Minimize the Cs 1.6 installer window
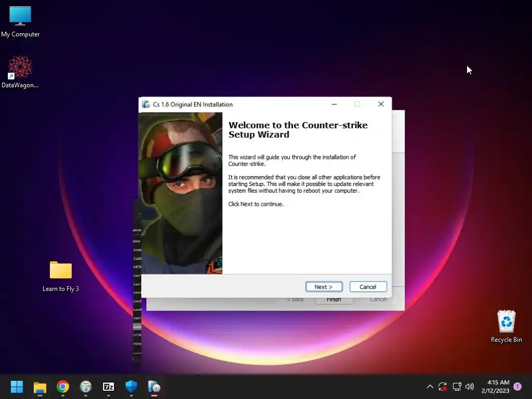532x399 pixels. (x=334, y=104)
